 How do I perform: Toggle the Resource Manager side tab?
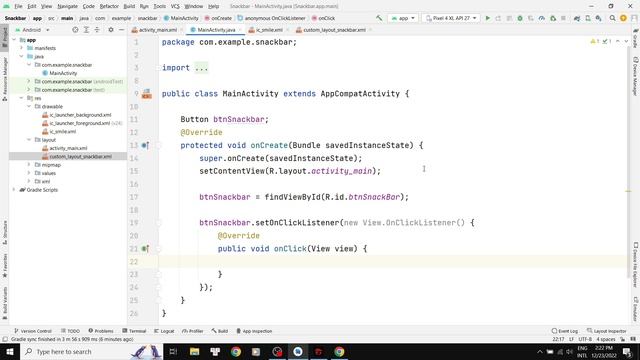coord(4,79)
